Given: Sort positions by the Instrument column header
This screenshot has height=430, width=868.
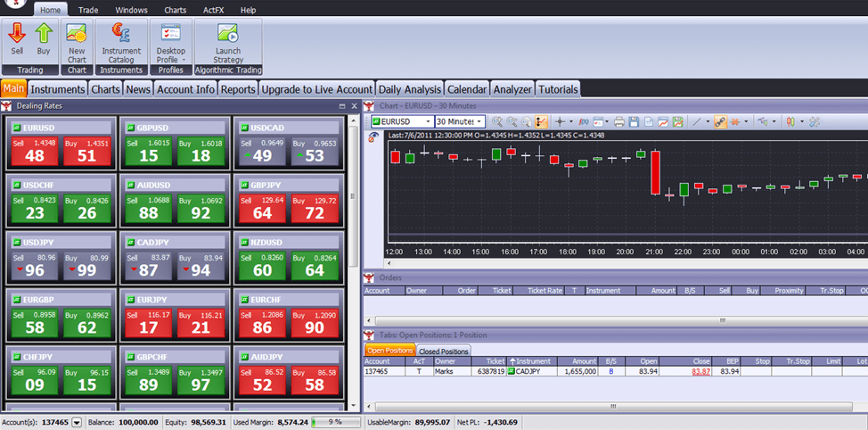Looking at the screenshot, I should point(531,361).
